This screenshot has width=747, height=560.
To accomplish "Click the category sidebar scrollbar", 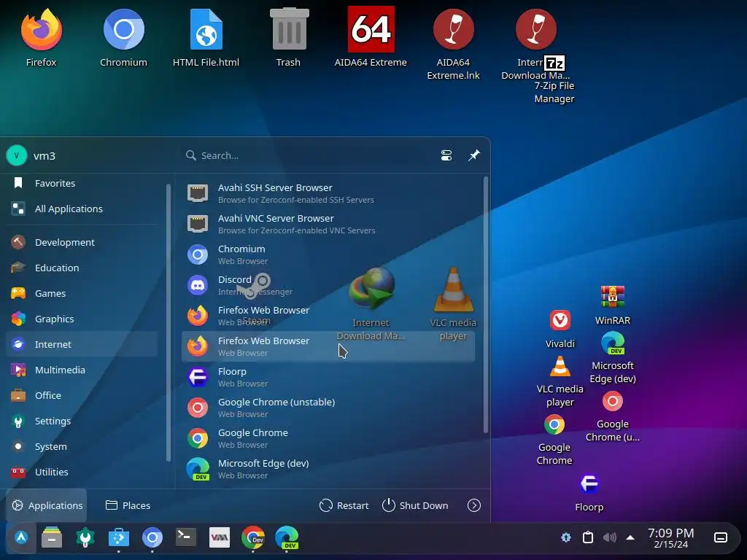I will (x=169, y=323).
